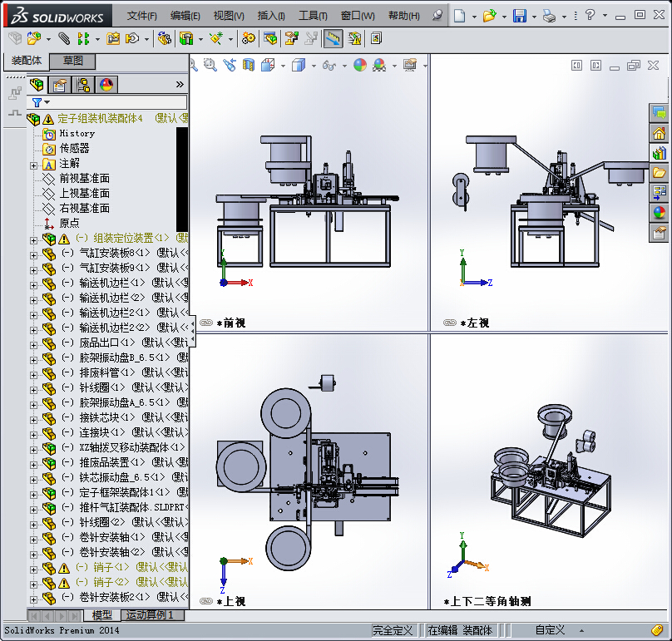Click the Mate paperclip icon
672x641 pixels.
point(64,39)
